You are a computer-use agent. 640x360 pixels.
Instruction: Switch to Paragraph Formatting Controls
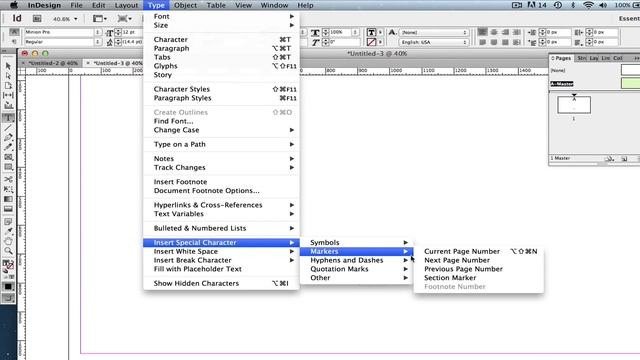[14, 42]
